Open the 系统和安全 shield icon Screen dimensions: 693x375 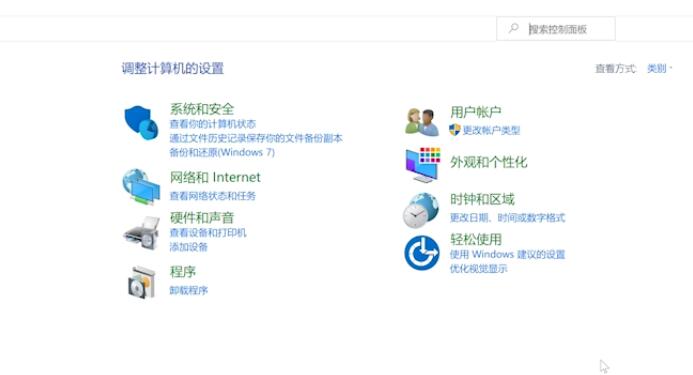pyautogui.click(x=141, y=122)
